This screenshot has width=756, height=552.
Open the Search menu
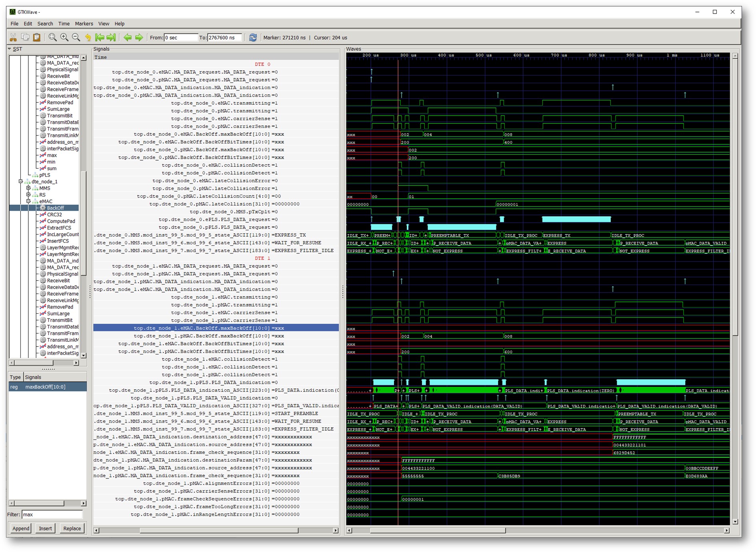tap(45, 24)
